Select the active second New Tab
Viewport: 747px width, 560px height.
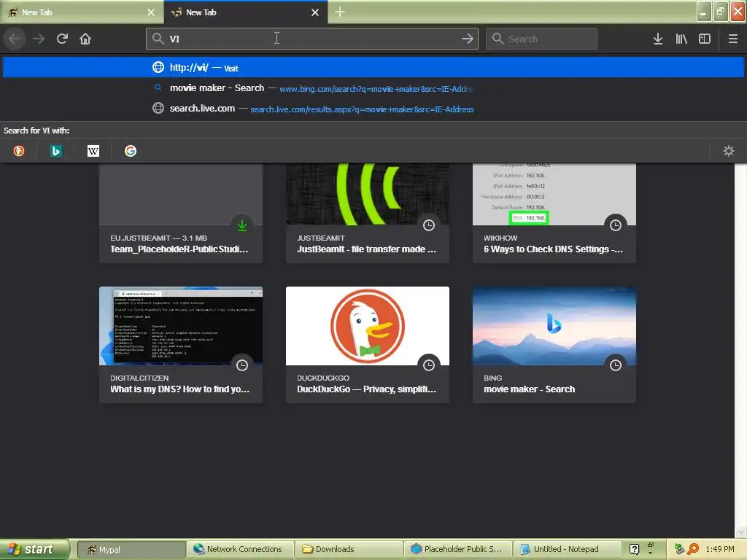pos(246,12)
